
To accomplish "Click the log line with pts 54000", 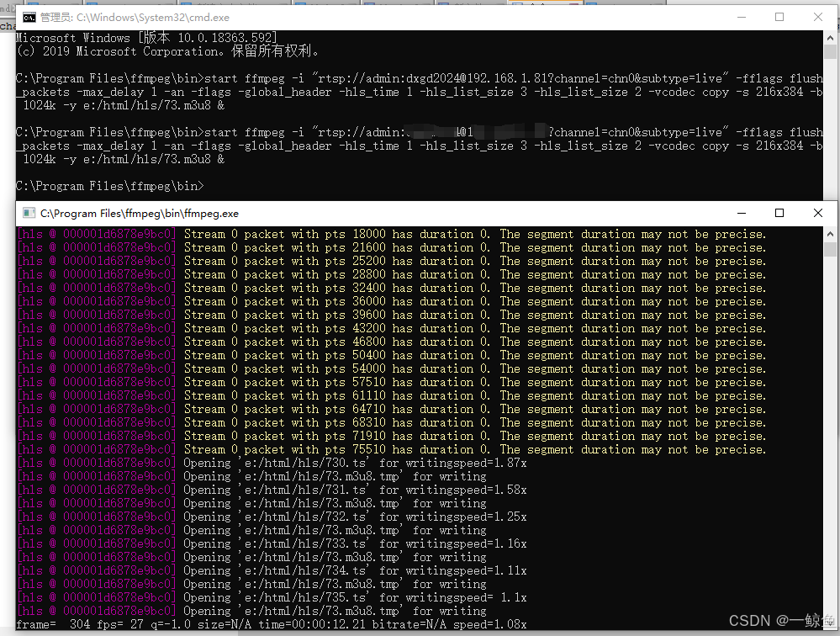I will click(392, 368).
